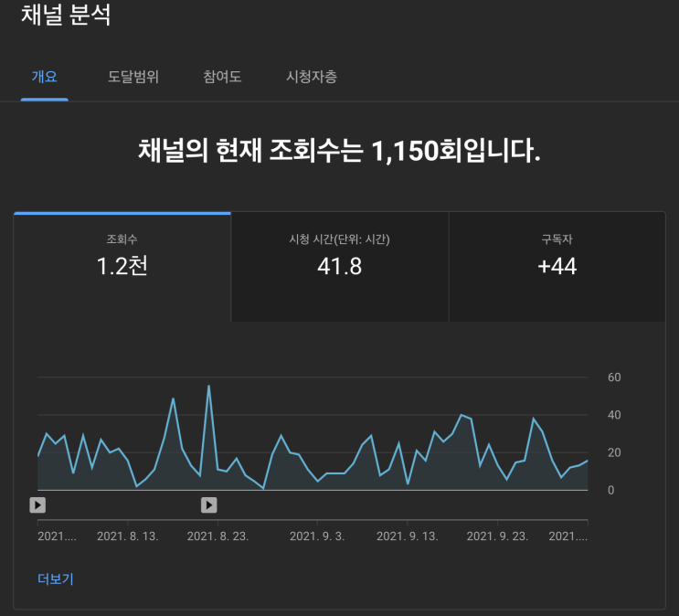Click the 채널 분석 page title
The height and width of the screenshot is (616, 679).
(66, 15)
